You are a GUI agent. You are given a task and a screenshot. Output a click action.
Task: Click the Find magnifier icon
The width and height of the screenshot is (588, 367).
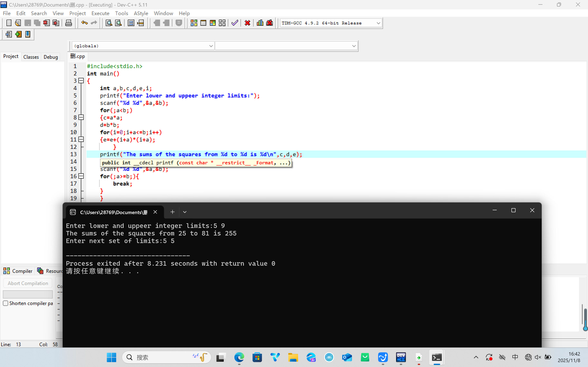point(109,23)
